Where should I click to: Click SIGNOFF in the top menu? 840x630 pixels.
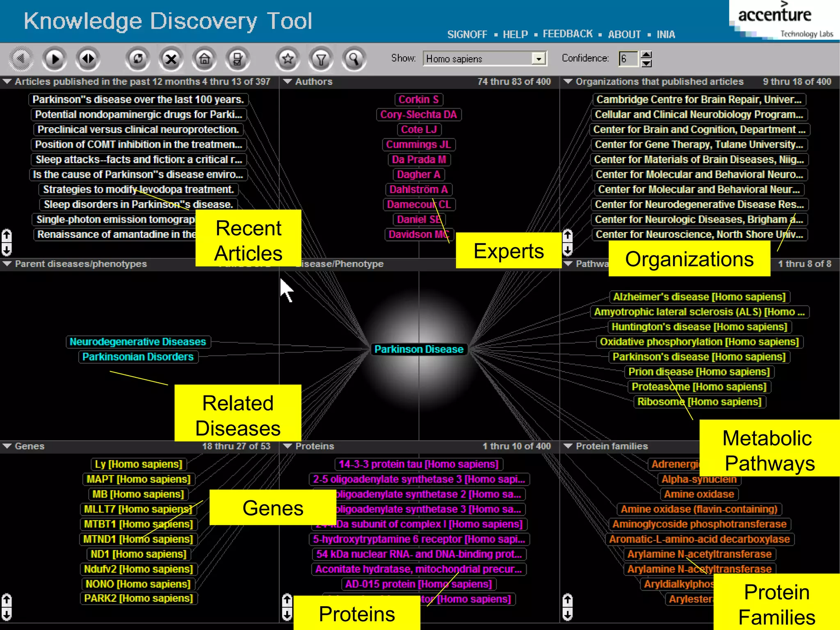pos(467,34)
